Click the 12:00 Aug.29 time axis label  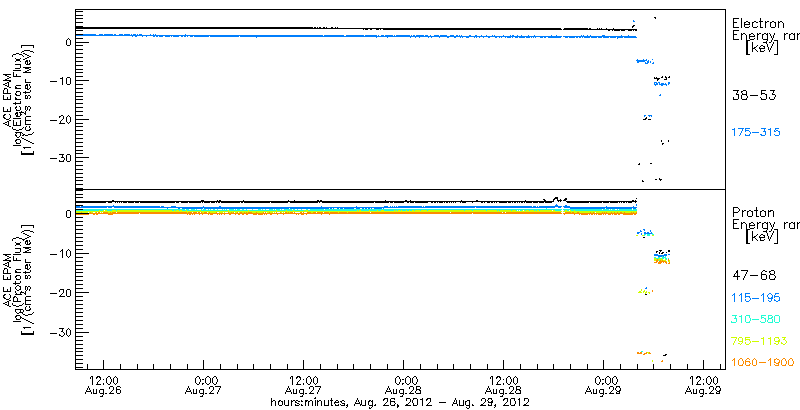(x=704, y=385)
